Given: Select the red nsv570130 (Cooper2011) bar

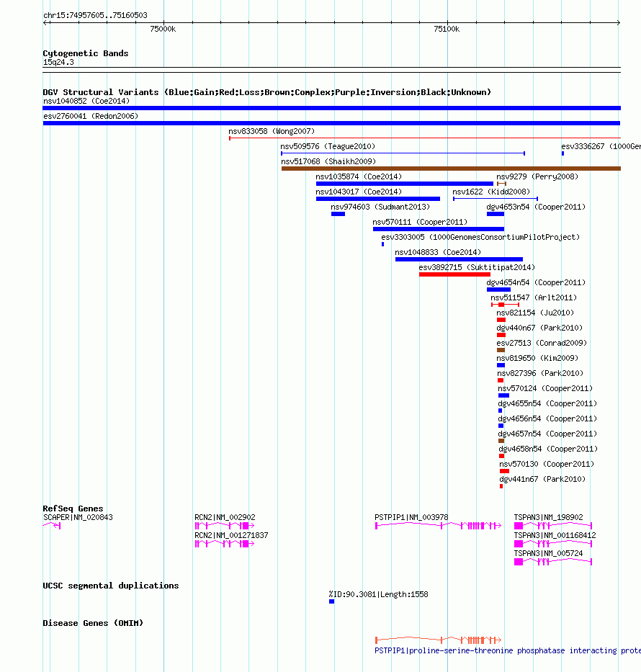Looking at the screenshot, I should 504,471.
